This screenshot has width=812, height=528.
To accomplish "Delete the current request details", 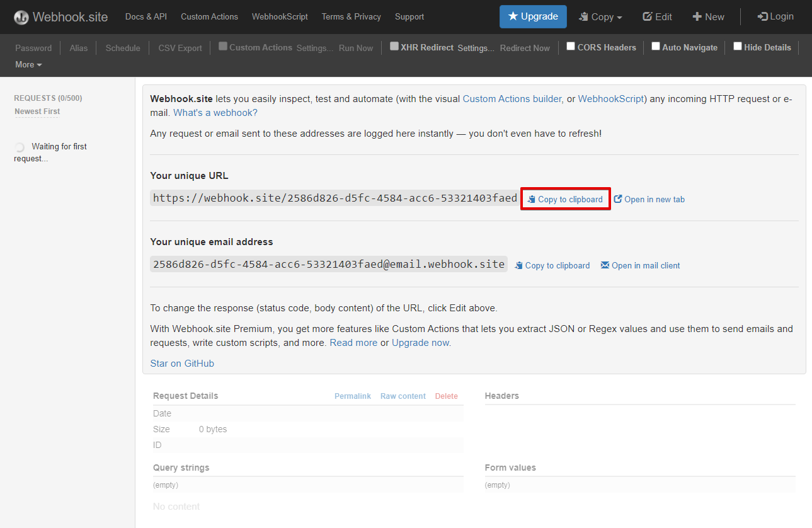I will pos(446,396).
